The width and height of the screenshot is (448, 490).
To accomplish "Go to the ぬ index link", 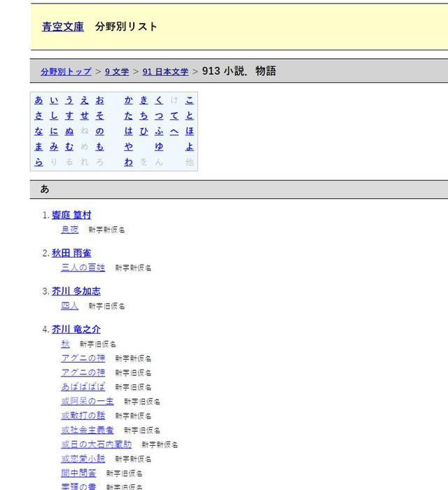I will coord(69,131).
